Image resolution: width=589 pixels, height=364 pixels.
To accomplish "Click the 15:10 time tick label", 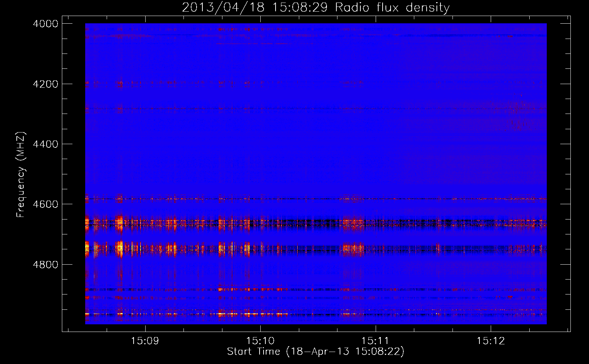I will point(260,341).
